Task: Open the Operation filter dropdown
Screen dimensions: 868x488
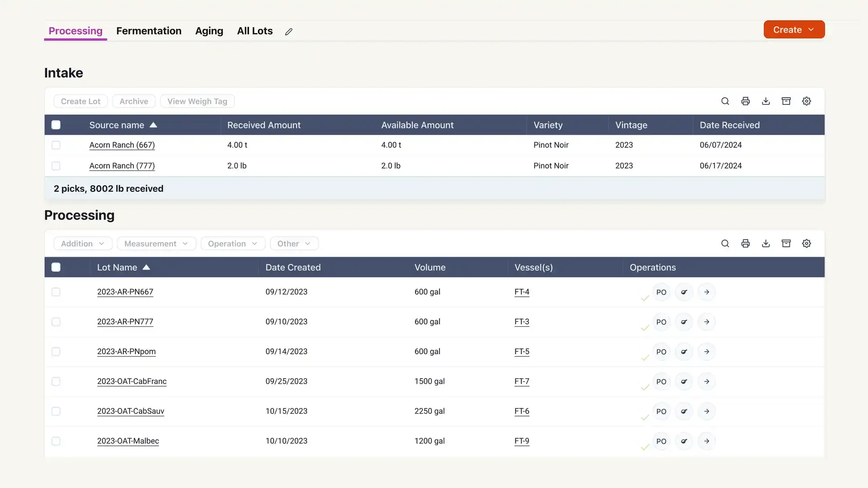Action: [232, 243]
